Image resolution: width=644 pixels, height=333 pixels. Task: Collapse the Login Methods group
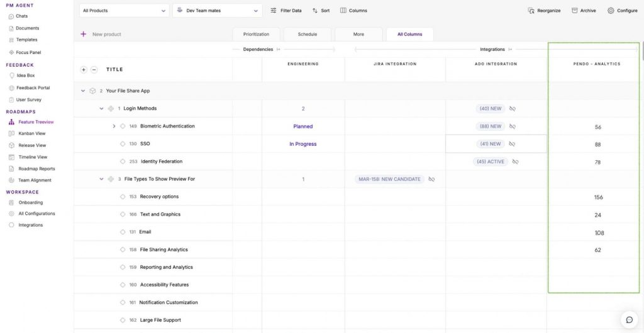click(101, 109)
